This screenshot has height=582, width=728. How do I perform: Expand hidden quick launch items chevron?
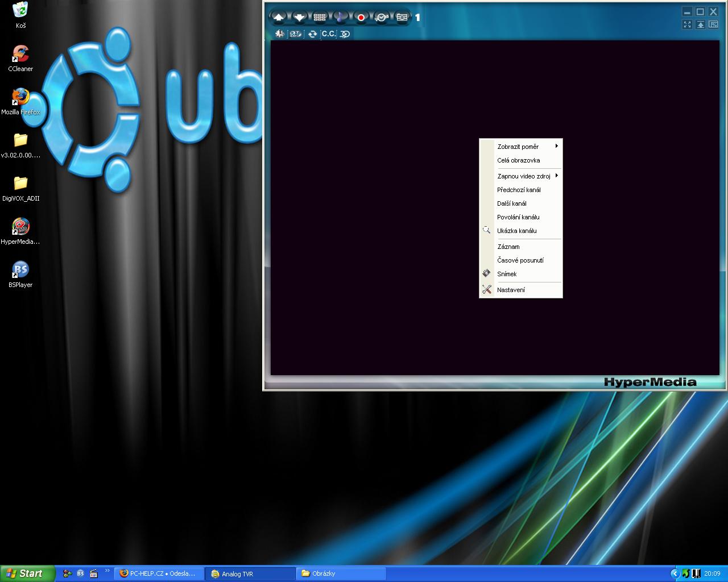point(107,571)
